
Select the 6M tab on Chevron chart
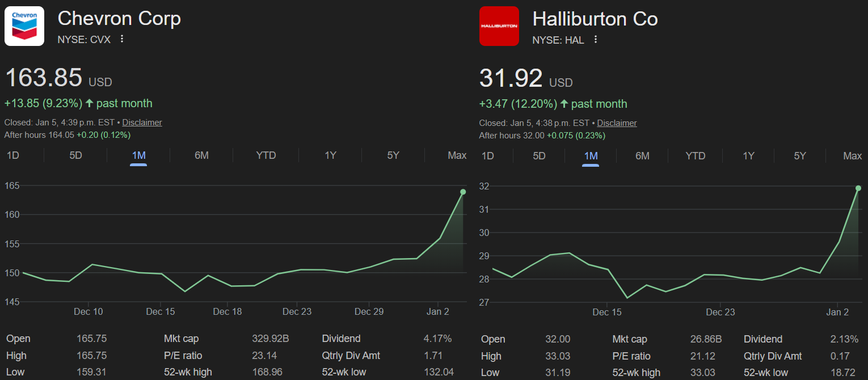point(201,155)
